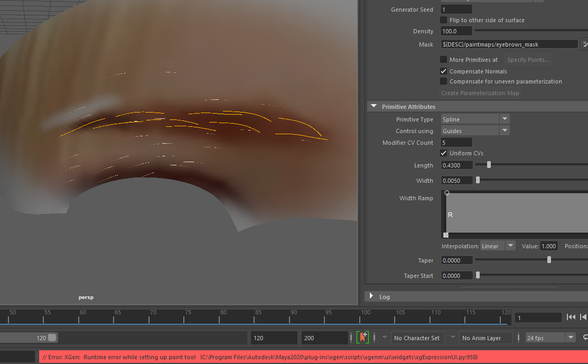Click the ramp Value field
588x364 pixels.
point(549,246)
